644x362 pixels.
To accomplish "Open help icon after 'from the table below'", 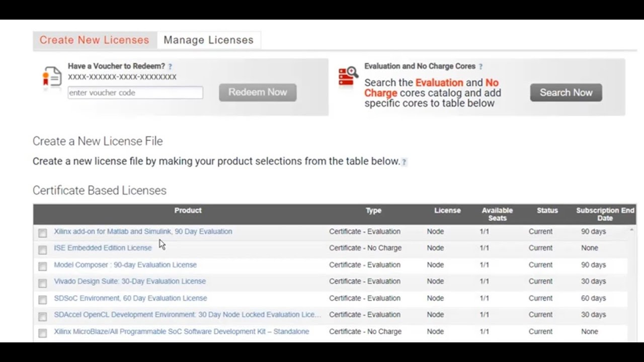I will (404, 162).
